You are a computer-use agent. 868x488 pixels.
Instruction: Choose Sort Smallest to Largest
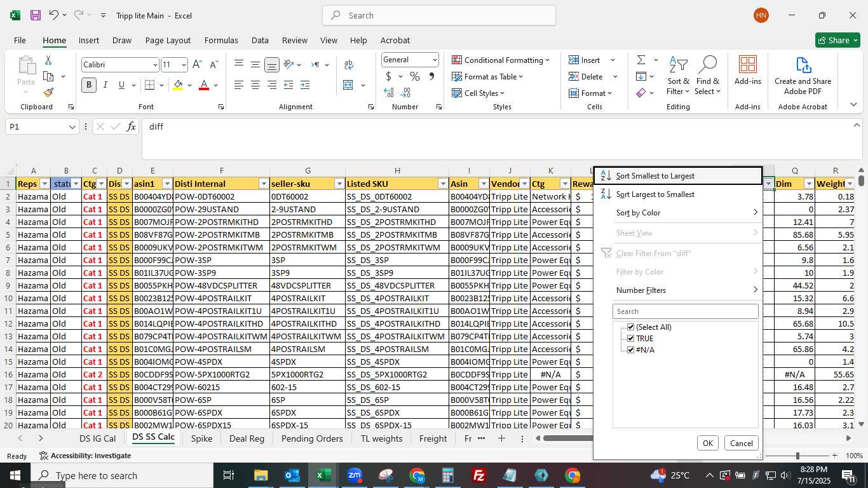pyautogui.click(x=678, y=175)
